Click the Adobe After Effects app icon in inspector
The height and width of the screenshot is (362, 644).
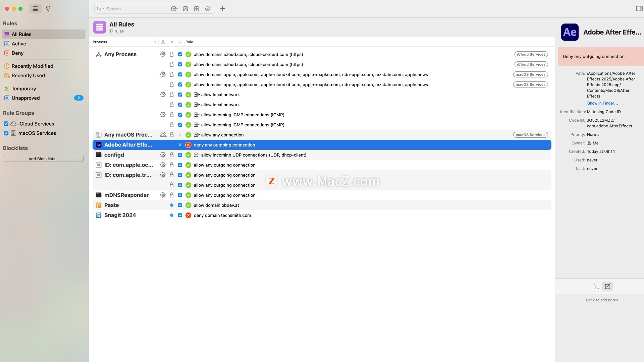pyautogui.click(x=570, y=32)
